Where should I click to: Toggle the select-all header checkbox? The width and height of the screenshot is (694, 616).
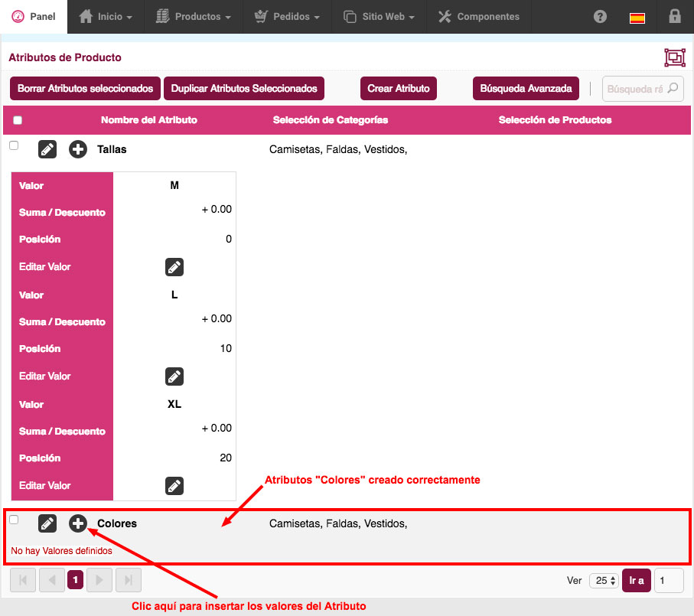(18, 120)
